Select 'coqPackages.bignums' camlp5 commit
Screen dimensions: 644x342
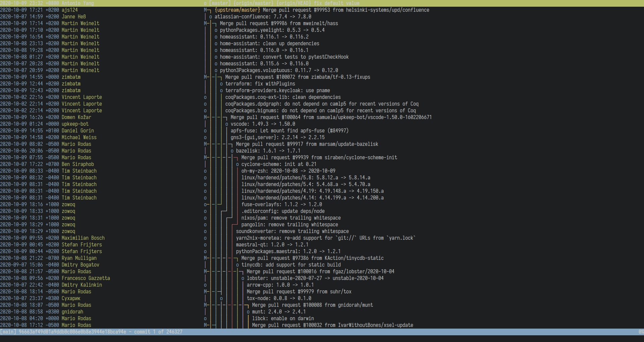[x=322, y=111]
